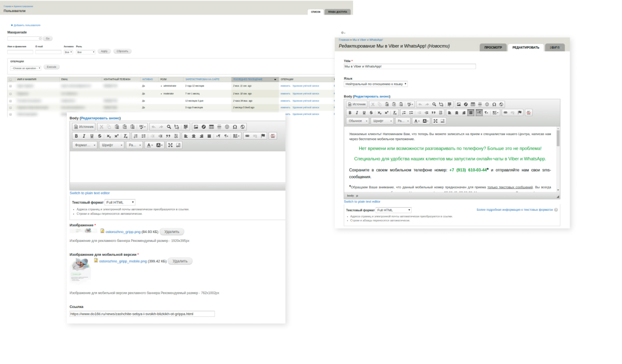Check the user row registered 3 года 9 месяцев
Image resolution: width=622 pixels, height=364 pixels.
[10, 108]
